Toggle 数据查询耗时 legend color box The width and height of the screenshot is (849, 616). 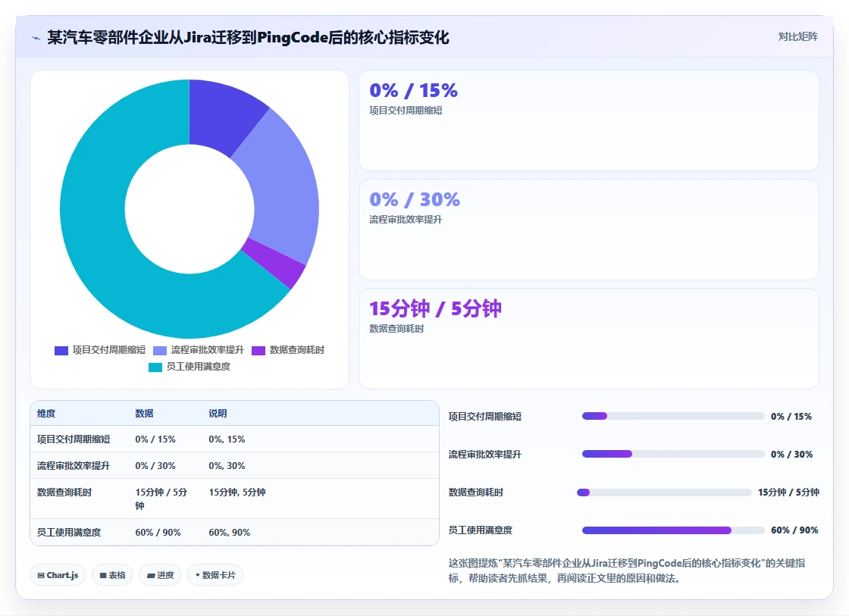click(258, 350)
